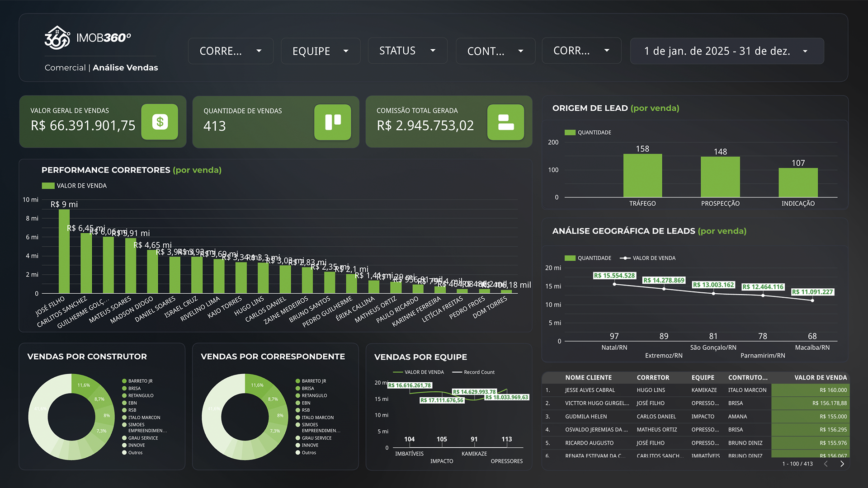Click VALOR DE VENDA green legend swatch in corretores chart
868x488 pixels.
click(x=48, y=186)
